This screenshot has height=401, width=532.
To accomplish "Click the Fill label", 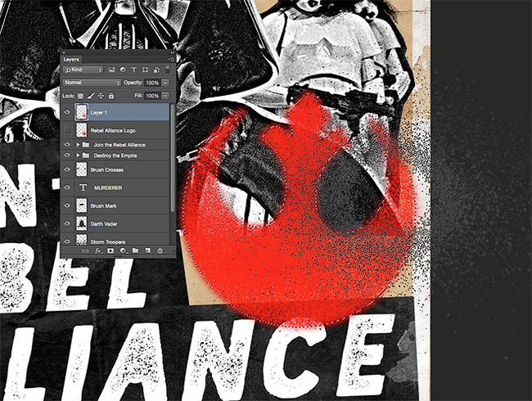I will [x=138, y=96].
